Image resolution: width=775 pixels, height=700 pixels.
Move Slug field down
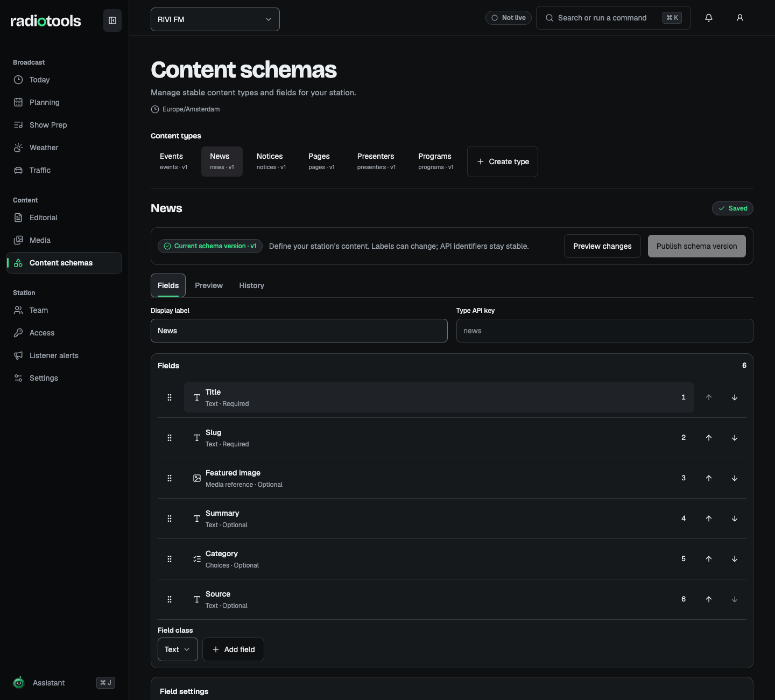pos(735,438)
